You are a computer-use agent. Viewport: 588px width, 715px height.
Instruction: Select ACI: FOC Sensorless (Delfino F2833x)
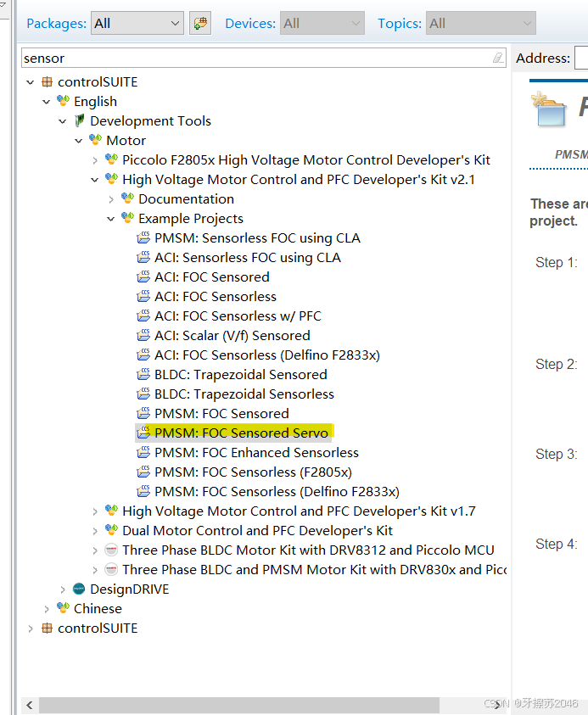[x=267, y=355]
